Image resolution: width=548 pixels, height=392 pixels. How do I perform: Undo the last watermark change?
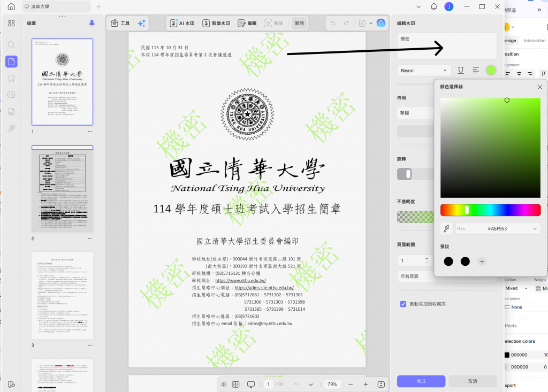(333, 23)
